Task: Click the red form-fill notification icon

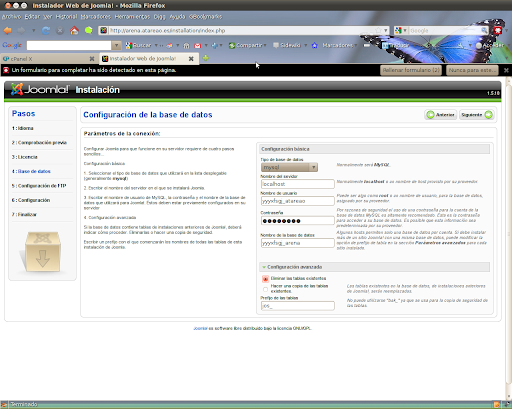Action: (x=6, y=70)
